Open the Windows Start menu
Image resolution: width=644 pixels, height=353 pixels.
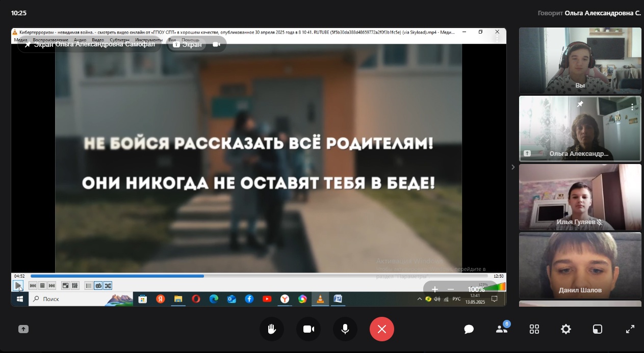20,299
